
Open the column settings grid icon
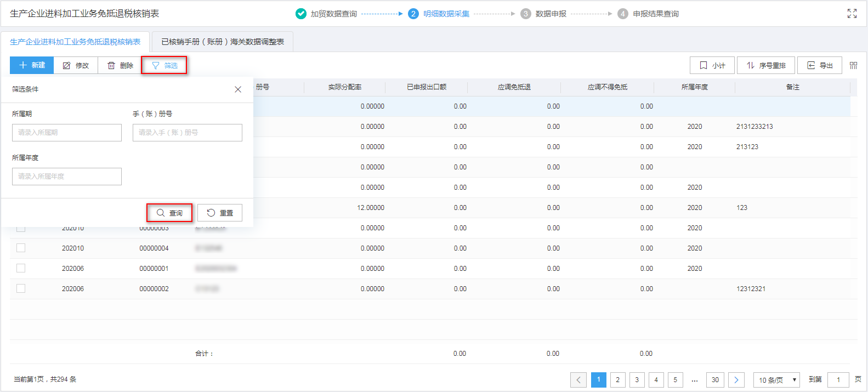pyautogui.click(x=853, y=65)
